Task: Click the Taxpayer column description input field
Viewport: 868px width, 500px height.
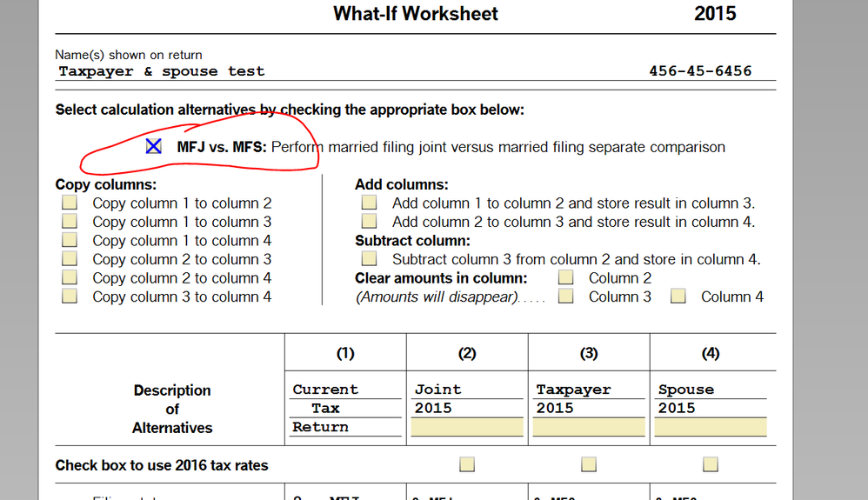Action: 589,427
